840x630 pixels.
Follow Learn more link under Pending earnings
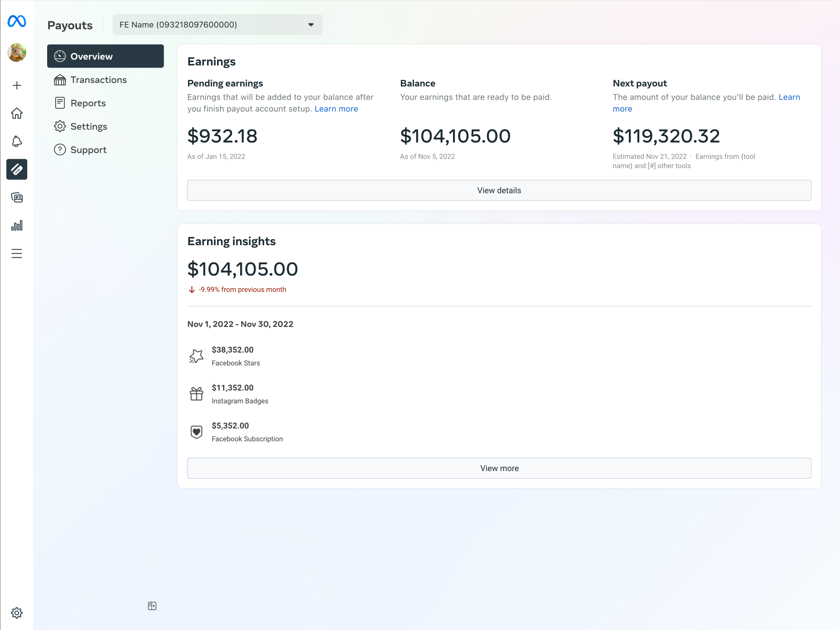pos(336,109)
